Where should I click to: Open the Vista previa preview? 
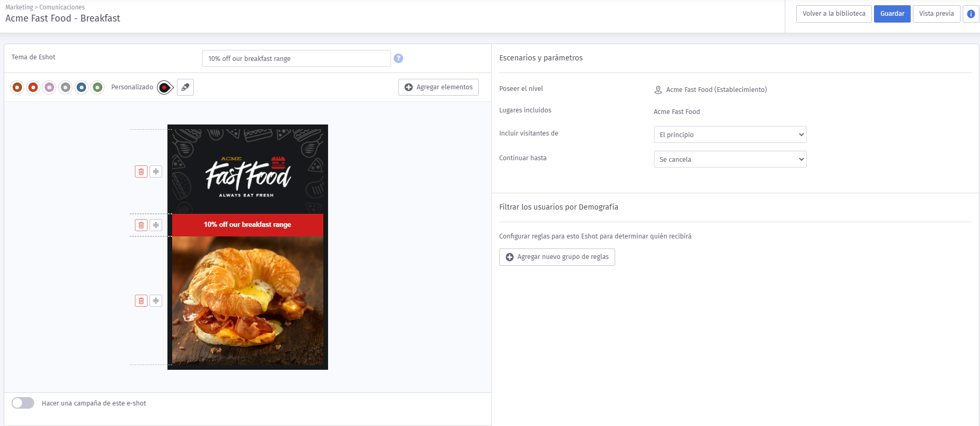(x=936, y=14)
